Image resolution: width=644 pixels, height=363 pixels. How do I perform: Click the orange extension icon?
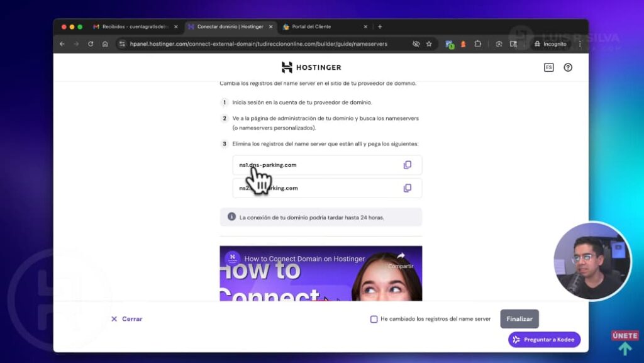pos(464,44)
